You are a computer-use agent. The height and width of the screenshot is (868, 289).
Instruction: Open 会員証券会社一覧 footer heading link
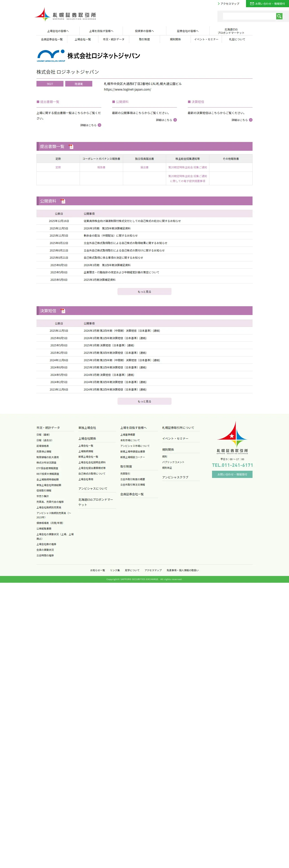click(x=132, y=495)
